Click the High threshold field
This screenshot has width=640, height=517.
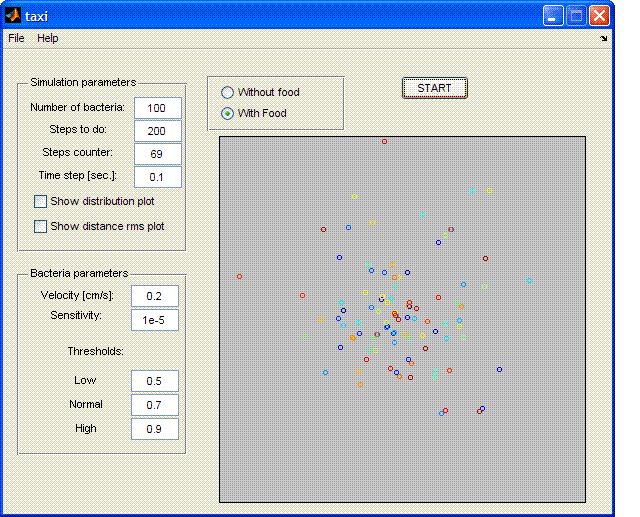(x=155, y=429)
